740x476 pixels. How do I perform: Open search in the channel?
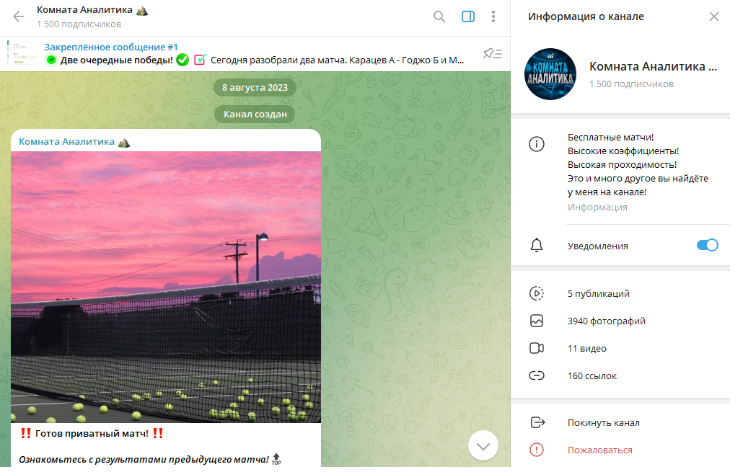[x=439, y=17]
